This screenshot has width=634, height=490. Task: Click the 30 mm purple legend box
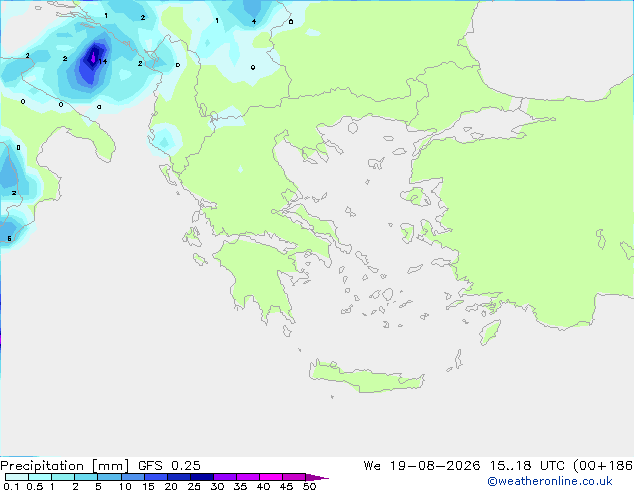click(225, 477)
